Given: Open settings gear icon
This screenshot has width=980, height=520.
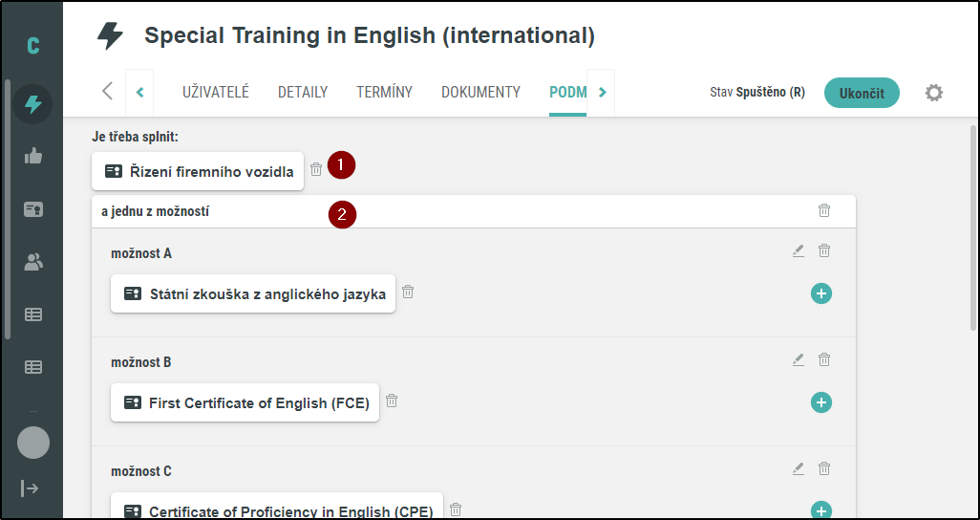Looking at the screenshot, I should pyautogui.click(x=934, y=94).
